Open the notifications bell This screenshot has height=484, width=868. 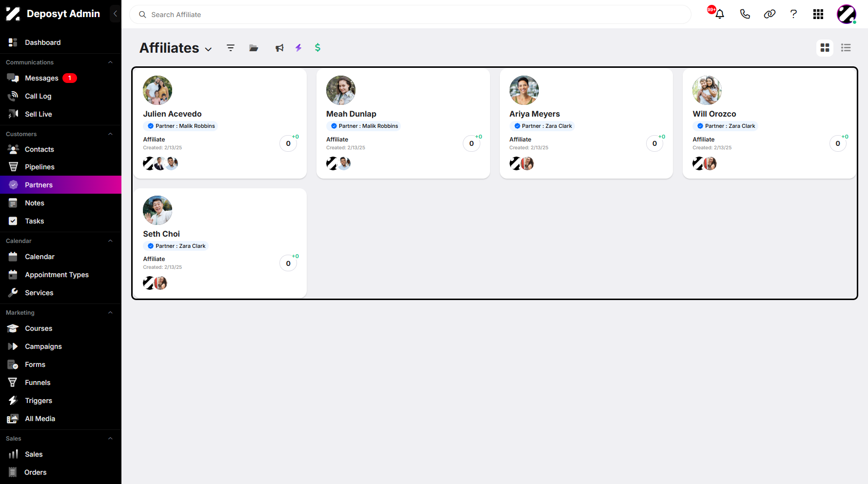click(719, 14)
